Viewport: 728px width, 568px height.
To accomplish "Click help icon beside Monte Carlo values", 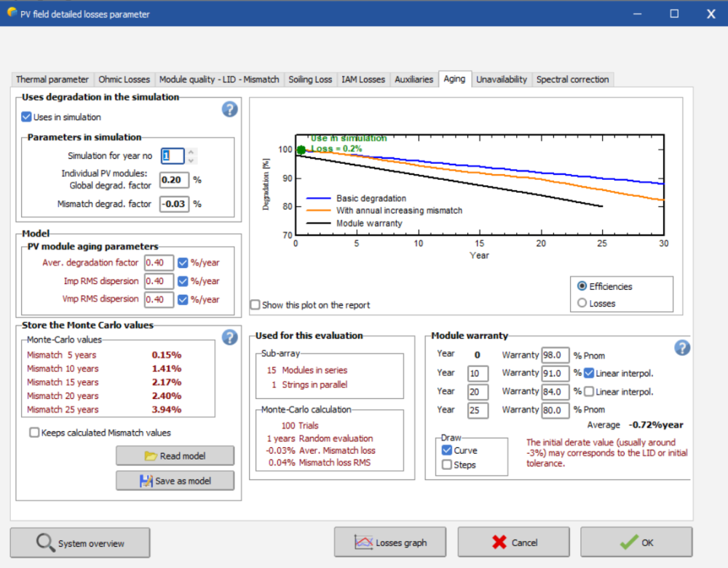I will [229, 337].
